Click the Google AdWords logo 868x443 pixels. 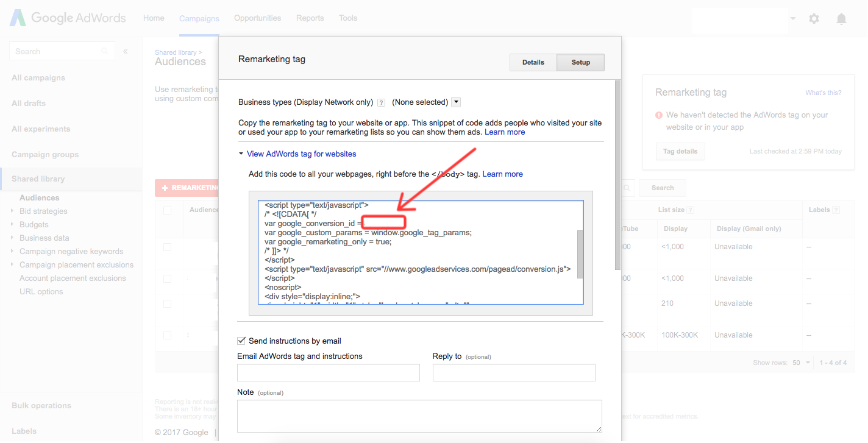(x=68, y=18)
